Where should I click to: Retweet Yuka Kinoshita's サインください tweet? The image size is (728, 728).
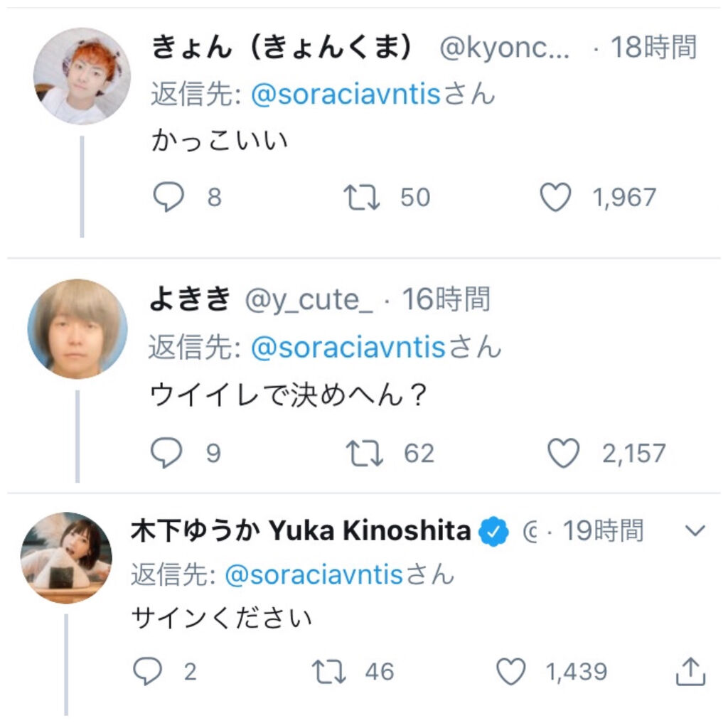point(328,671)
